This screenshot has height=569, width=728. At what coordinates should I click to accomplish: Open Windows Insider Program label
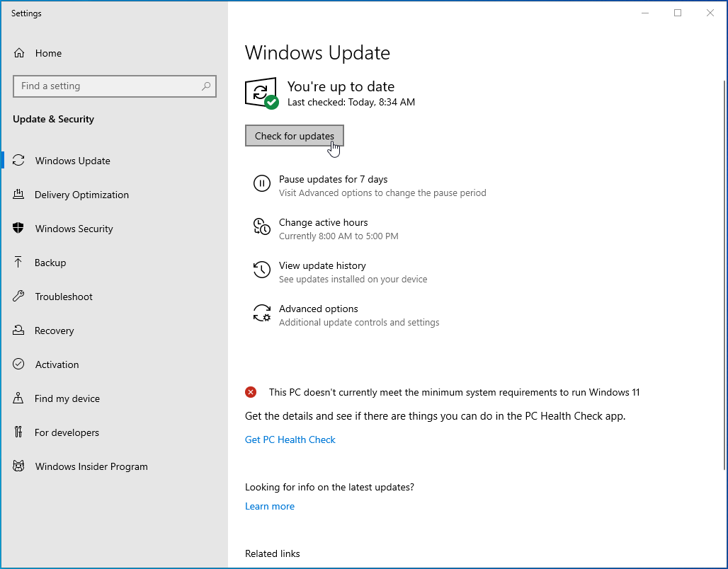91,466
